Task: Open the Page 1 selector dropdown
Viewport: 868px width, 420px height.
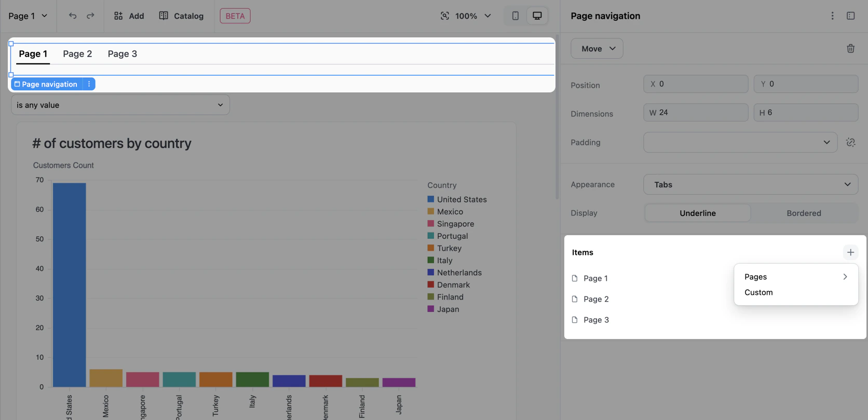Action: click(x=28, y=16)
